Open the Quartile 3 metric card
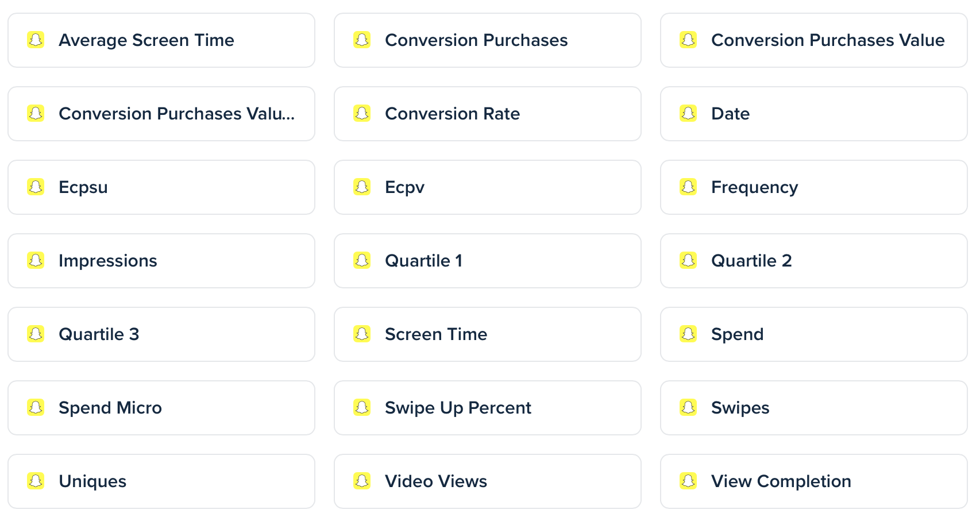This screenshot has height=525, width=980. (x=161, y=334)
